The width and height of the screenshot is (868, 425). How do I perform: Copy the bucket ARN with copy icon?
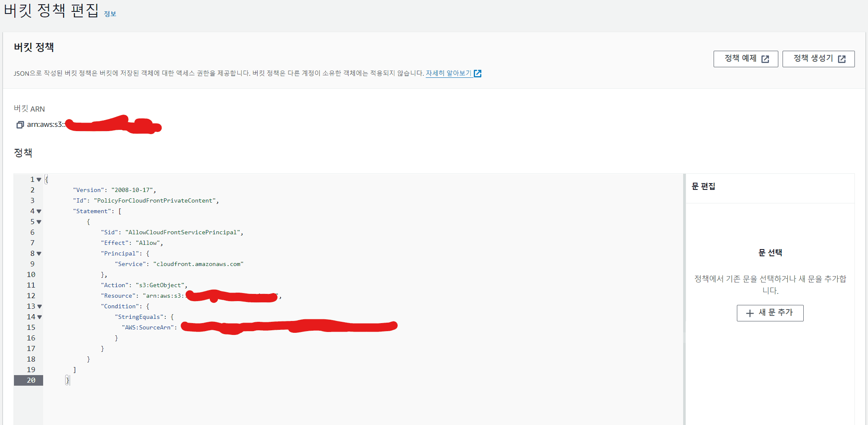[20, 125]
